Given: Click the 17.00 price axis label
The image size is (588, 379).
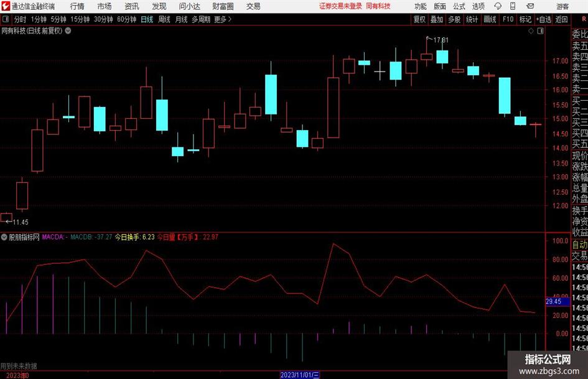Looking at the screenshot, I should 560,61.
